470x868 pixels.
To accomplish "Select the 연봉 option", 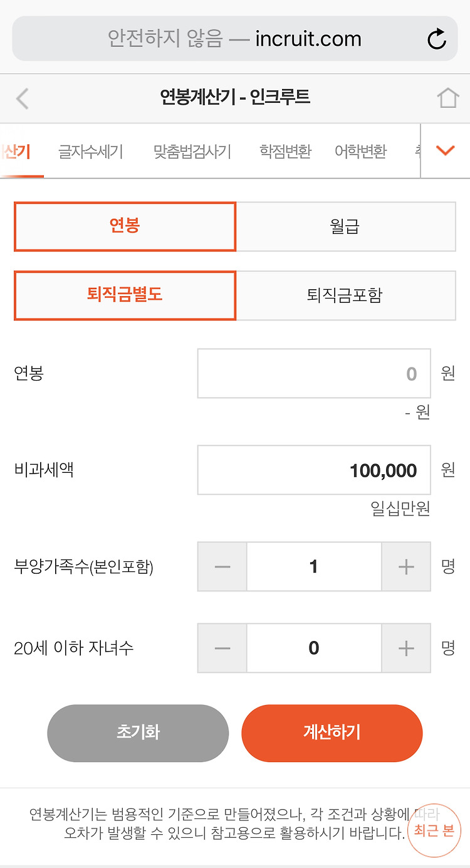I will 125,226.
